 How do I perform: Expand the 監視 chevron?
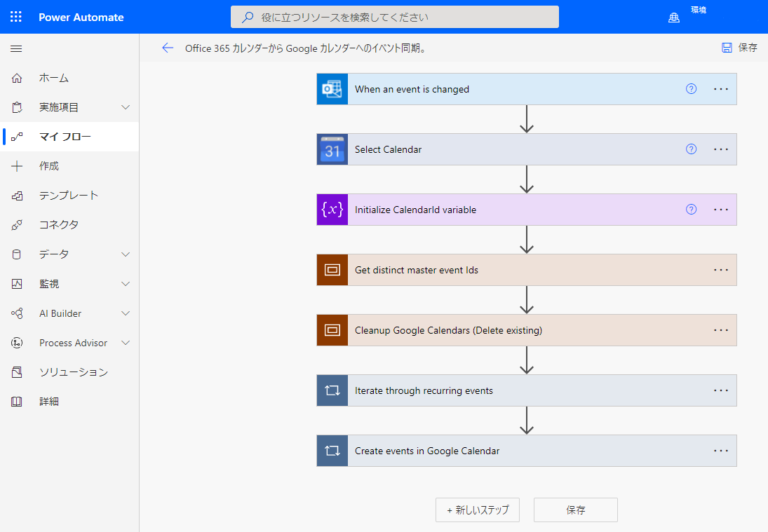(x=126, y=283)
